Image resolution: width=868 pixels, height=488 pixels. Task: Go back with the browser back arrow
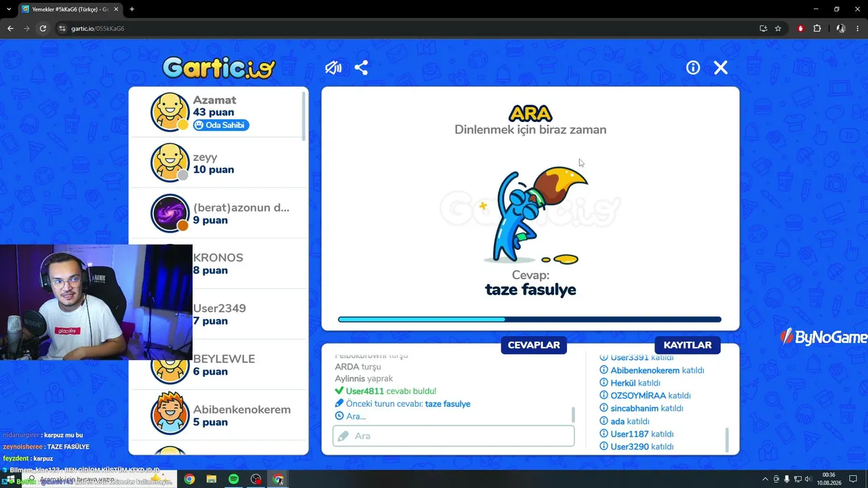[x=10, y=28]
